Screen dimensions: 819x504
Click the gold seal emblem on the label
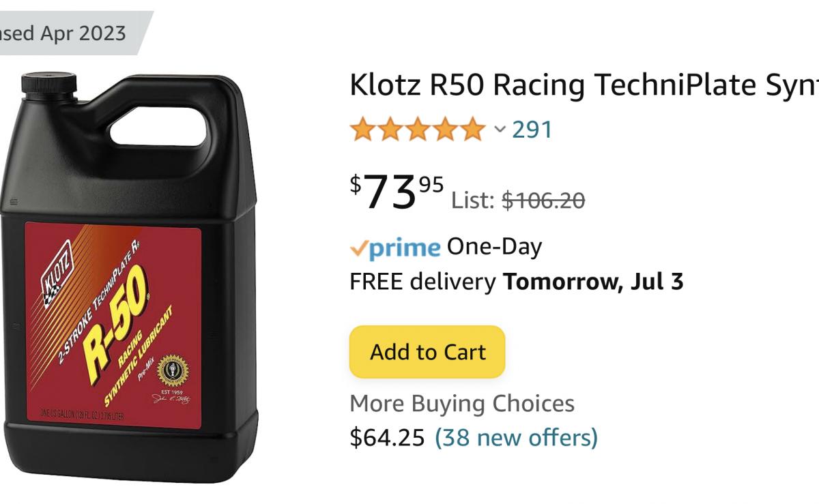pos(173,372)
